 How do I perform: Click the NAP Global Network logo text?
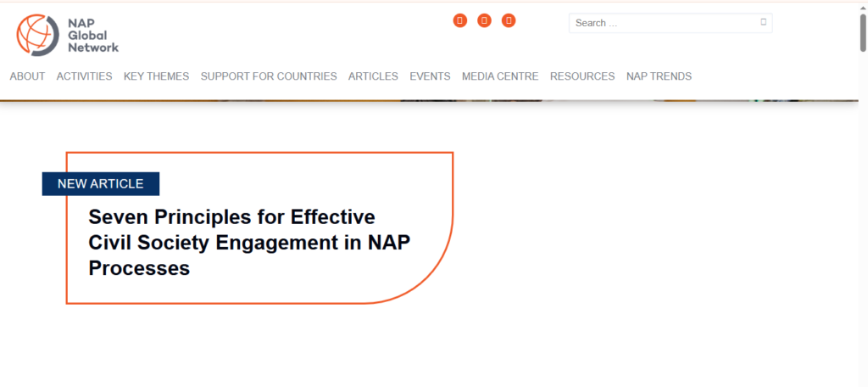[93, 35]
